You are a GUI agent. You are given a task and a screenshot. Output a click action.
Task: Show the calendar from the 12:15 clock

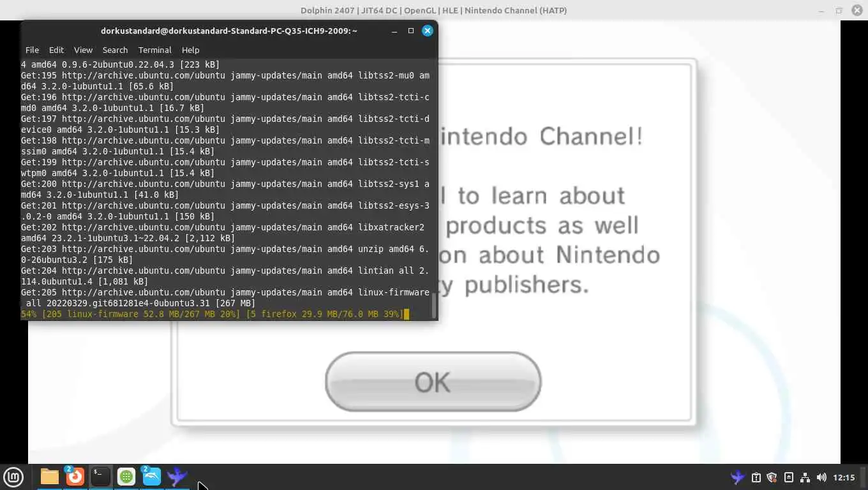[844, 477]
